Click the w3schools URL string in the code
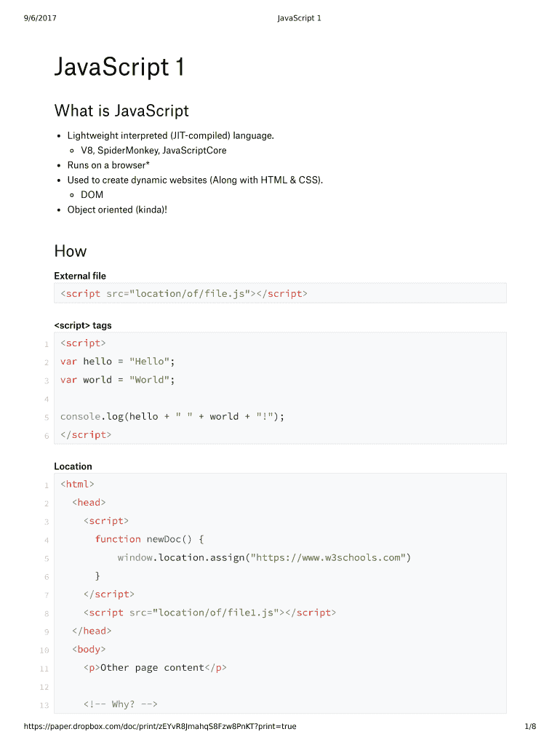Image resolution: width=560 pixels, height=745 pixels. point(329,557)
